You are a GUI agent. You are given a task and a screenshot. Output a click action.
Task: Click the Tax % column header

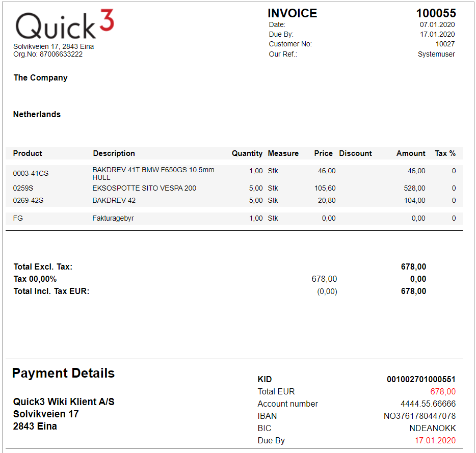(x=445, y=153)
